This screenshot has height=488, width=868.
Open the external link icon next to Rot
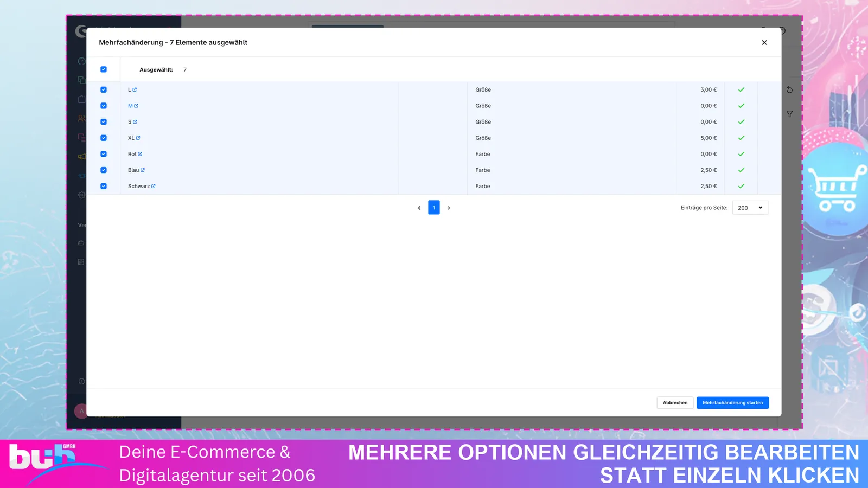pos(140,154)
